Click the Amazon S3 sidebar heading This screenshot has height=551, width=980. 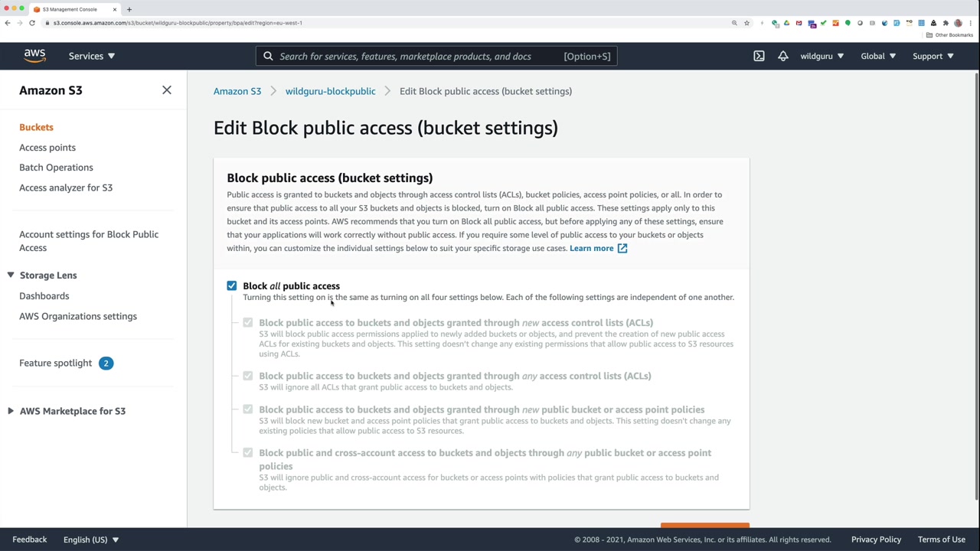(51, 90)
